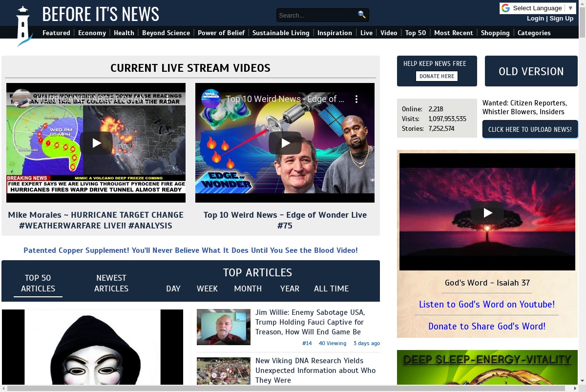The height and width of the screenshot is (392, 586).
Task: Open the Deep Sleep-Energy-Vitality ad banner
Action: click(487, 368)
